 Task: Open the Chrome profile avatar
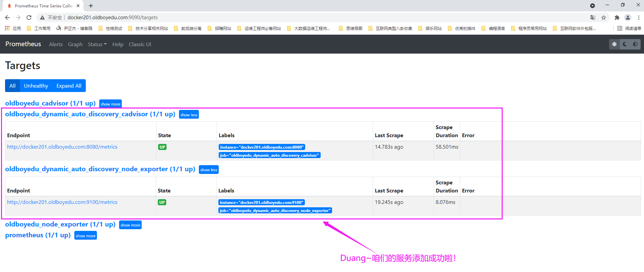click(x=628, y=18)
